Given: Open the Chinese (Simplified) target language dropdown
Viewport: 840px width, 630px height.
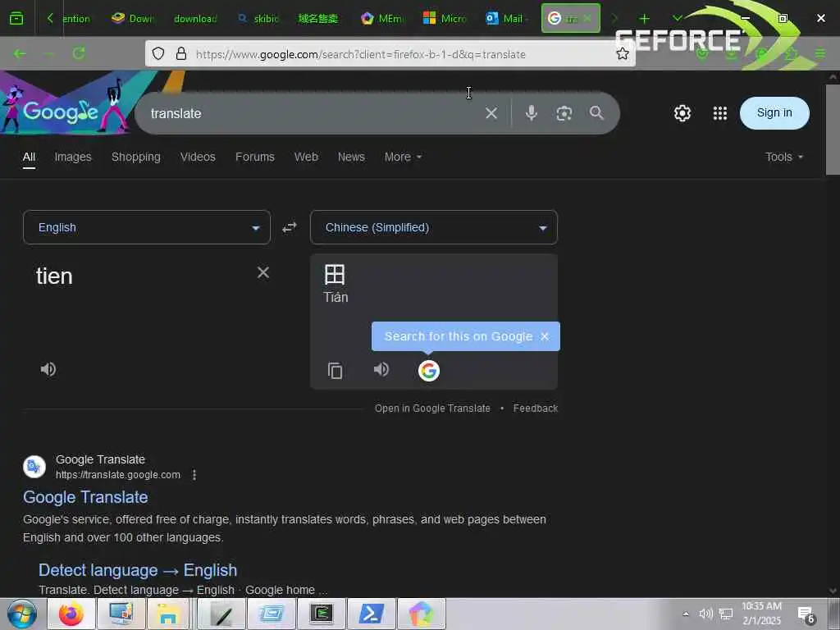Looking at the screenshot, I should [433, 228].
